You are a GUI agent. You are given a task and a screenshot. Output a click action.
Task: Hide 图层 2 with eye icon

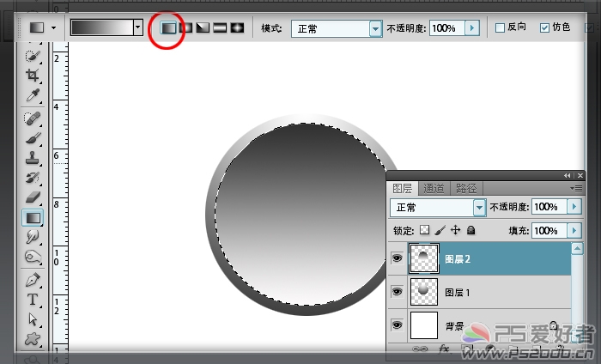pyautogui.click(x=397, y=258)
